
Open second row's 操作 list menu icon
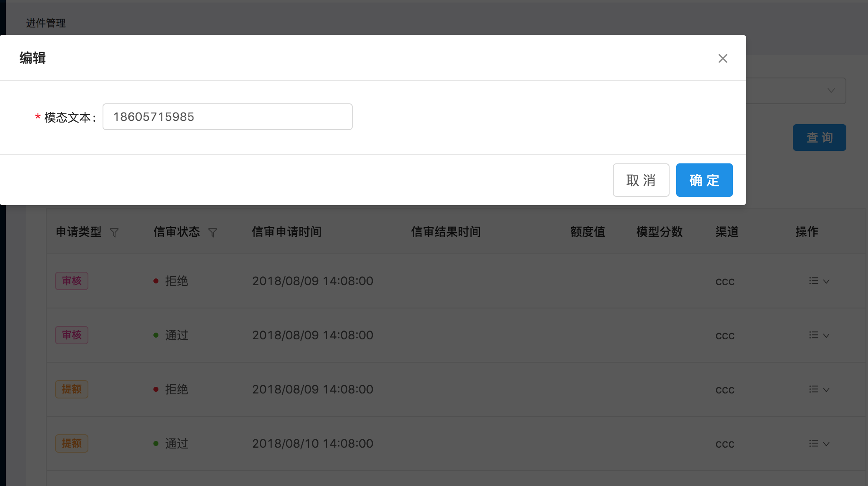click(813, 335)
